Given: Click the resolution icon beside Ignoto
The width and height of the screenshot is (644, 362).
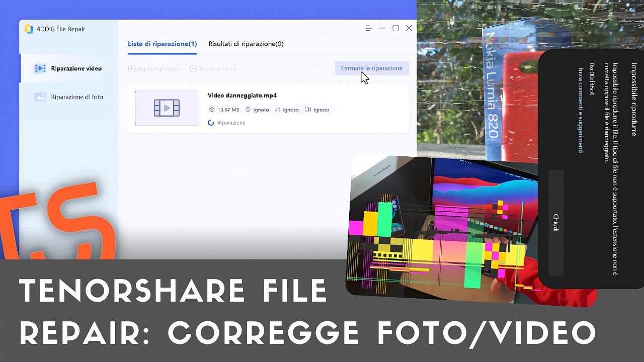Looking at the screenshot, I should click(x=278, y=110).
